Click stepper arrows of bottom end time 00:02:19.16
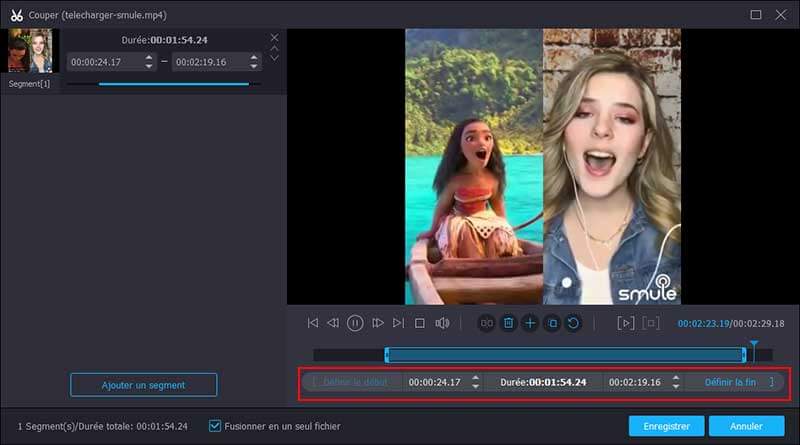Screen dimensions: 800x445 coord(676,382)
